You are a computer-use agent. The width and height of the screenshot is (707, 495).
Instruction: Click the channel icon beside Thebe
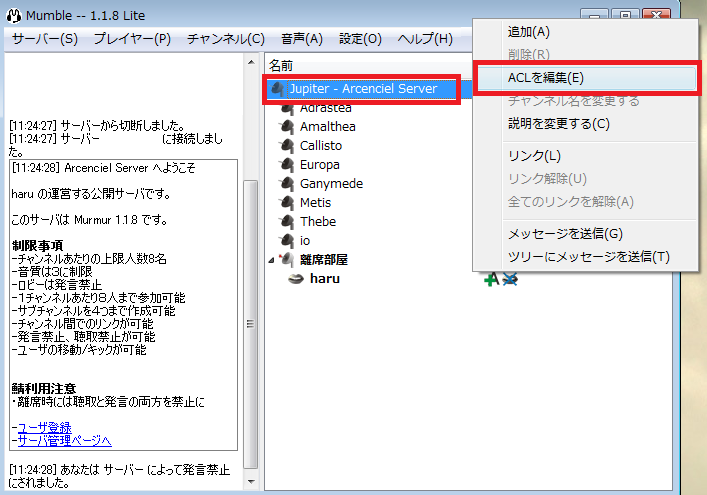point(286,221)
